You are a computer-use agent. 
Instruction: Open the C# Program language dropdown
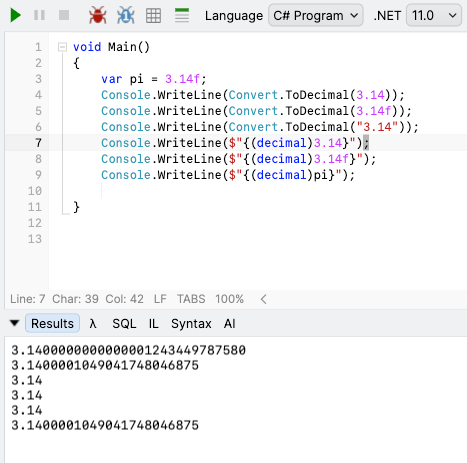tap(315, 15)
